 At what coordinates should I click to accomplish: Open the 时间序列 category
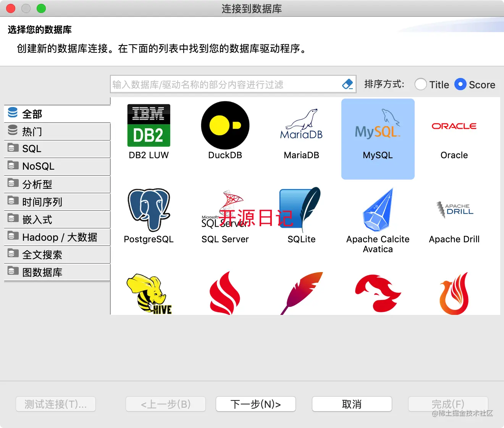[x=57, y=202]
